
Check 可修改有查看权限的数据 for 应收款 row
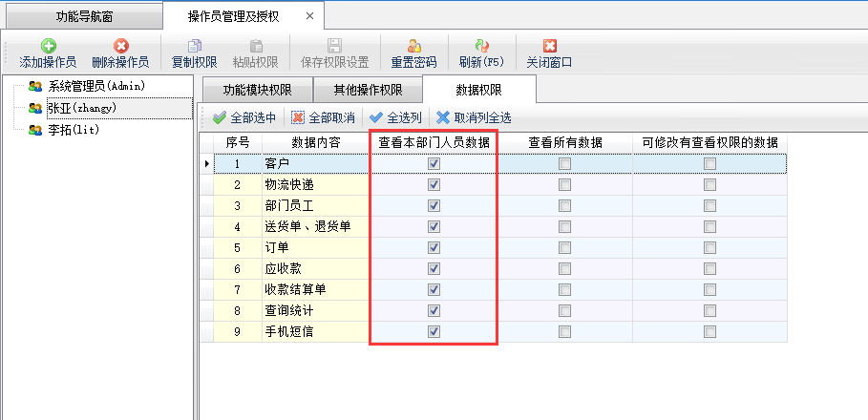(x=709, y=269)
